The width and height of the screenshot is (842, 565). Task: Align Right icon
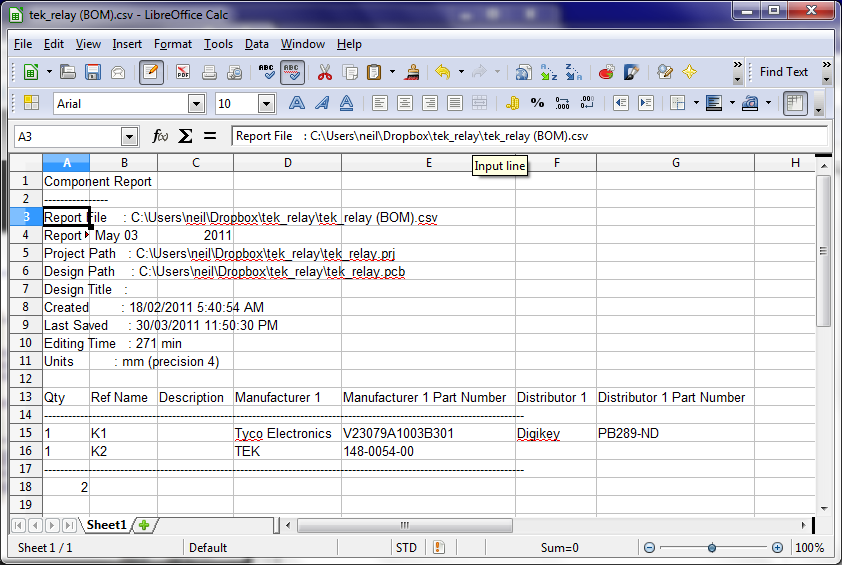(x=430, y=103)
